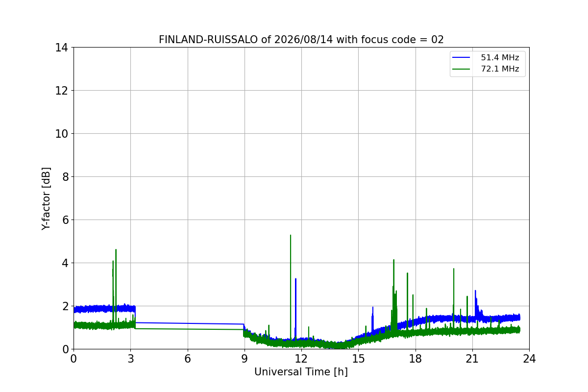This screenshot has width=588, height=392.
Task: Click y-axis tick label 10
Action: [61, 134]
